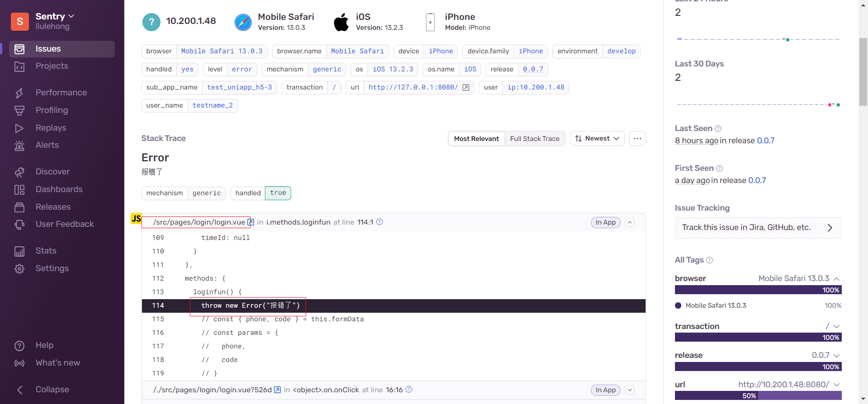Open the Performance section in the sidebar
Image resolution: width=868 pixels, height=404 pixels.
pos(61,93)
